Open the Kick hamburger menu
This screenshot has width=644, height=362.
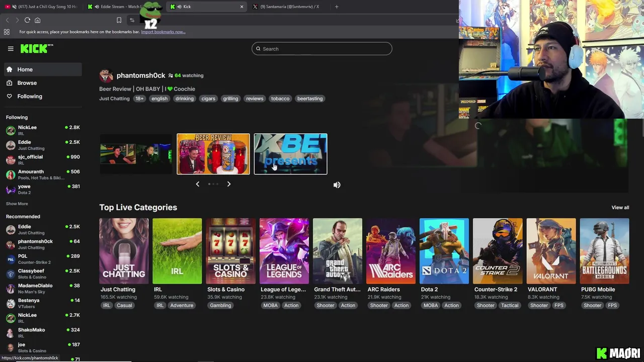[x=11, y=49]
